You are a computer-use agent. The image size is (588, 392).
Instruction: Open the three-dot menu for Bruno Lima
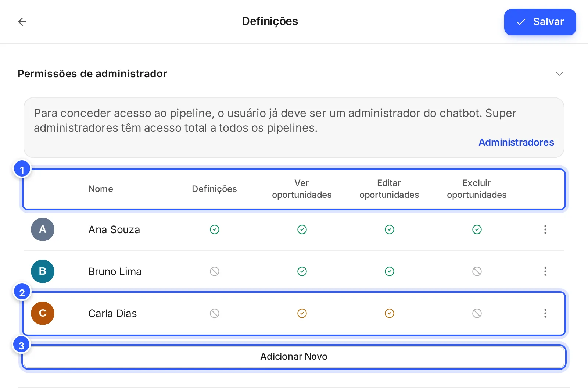[x=545, y=271]
